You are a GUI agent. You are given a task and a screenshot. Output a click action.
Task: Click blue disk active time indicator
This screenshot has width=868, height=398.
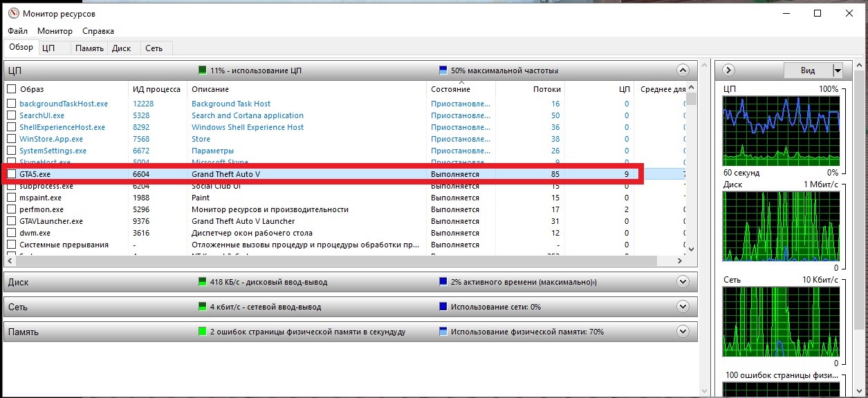[443, 282]
